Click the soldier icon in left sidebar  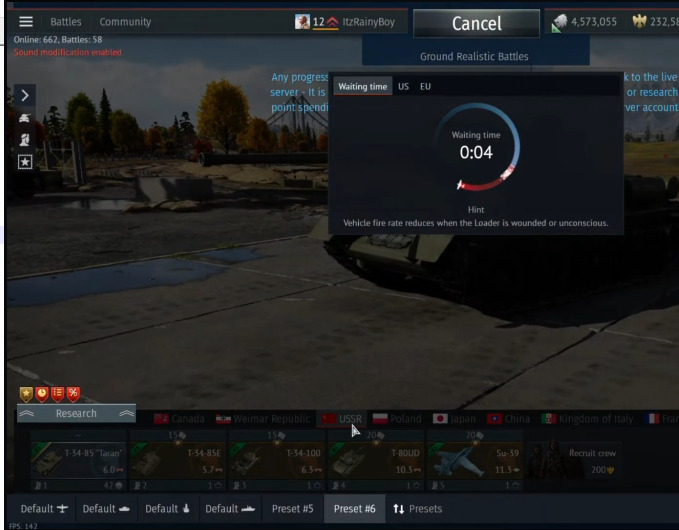click(26, 140)
